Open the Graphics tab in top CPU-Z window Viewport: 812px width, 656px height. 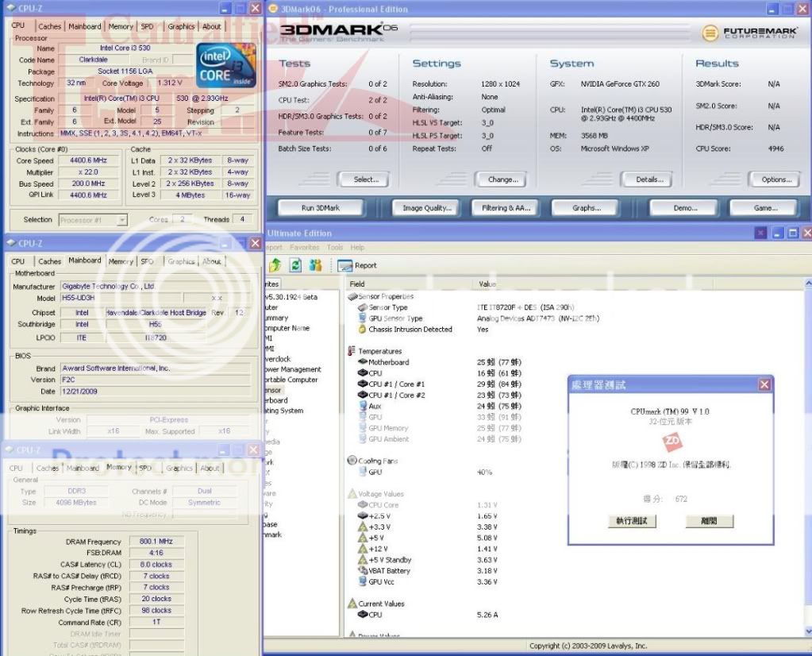pyautogui.click(x=180, y=26)
